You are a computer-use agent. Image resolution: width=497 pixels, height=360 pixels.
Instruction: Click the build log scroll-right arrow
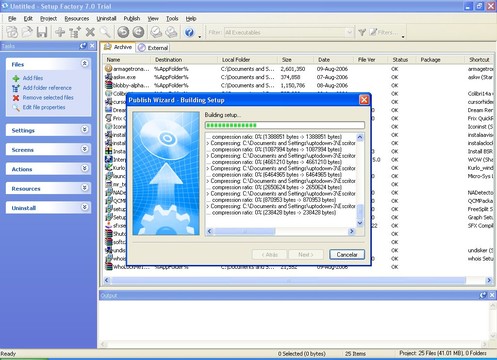pos(352,231)
